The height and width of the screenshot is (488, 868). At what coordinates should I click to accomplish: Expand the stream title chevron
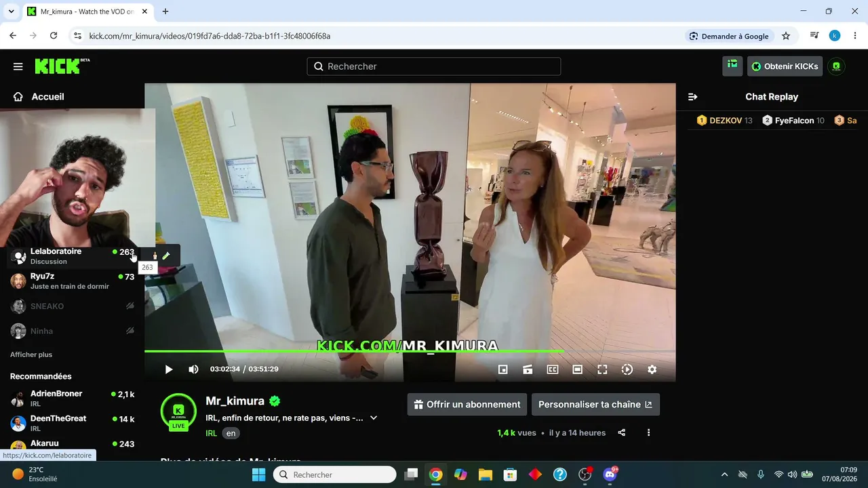tap(374, 418)
